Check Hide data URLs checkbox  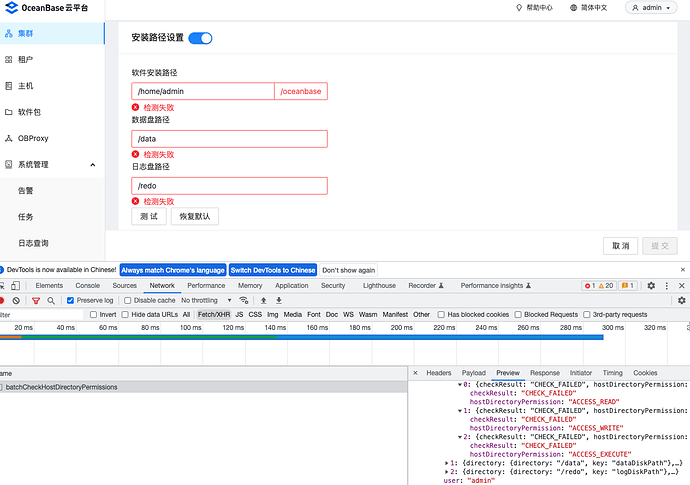coord(125,314)
